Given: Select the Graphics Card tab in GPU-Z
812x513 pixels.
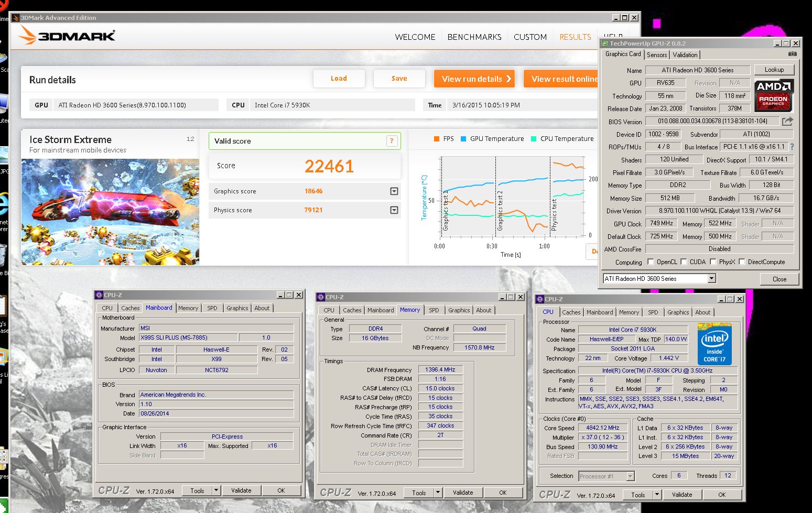Looking at the screenshot, I should (x=623, y=54).
